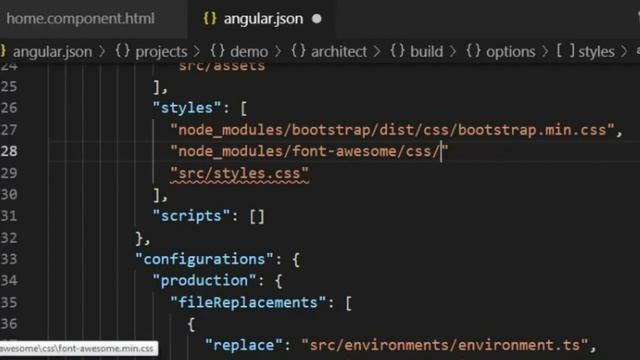The width and height of the screenshot is (640, 360).
Task: Place cursor in the font-awesome/css/ path string
Action: [x=309, y=151]
